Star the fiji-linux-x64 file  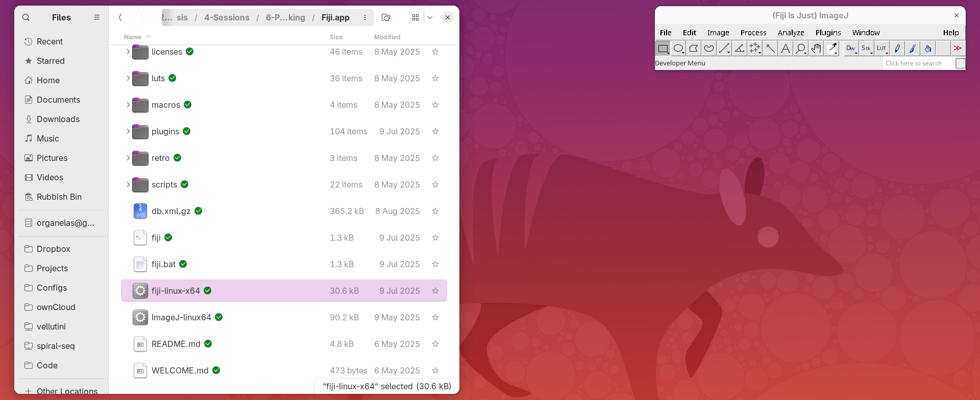pyautogui.click(x=435, y=291)
